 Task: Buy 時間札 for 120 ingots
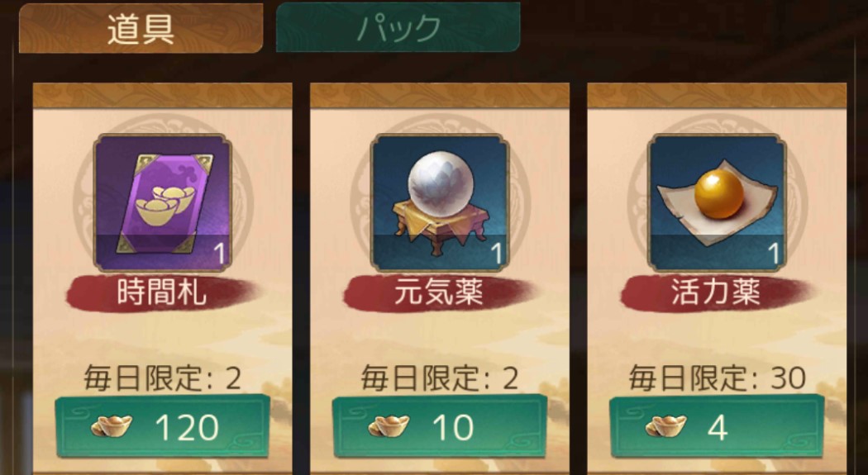163,426
